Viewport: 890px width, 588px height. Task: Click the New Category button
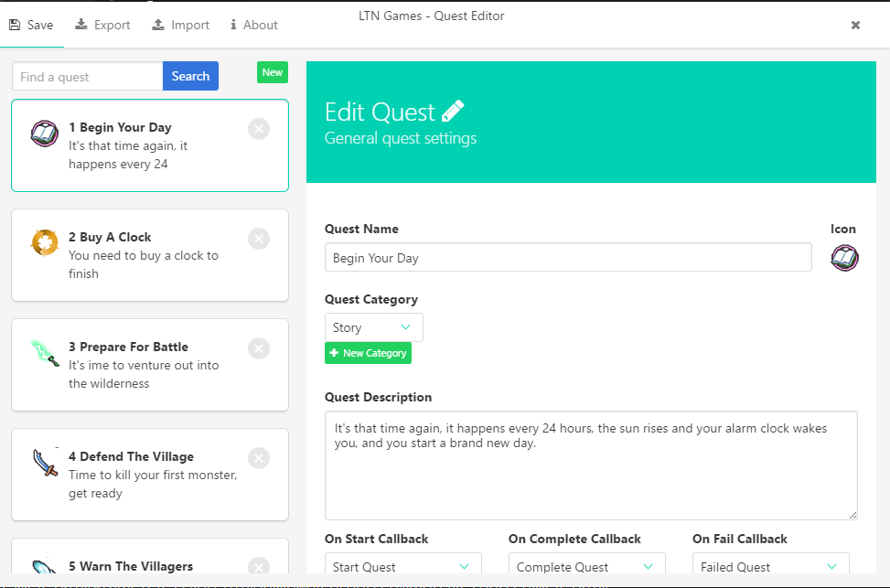pos(368,353)
